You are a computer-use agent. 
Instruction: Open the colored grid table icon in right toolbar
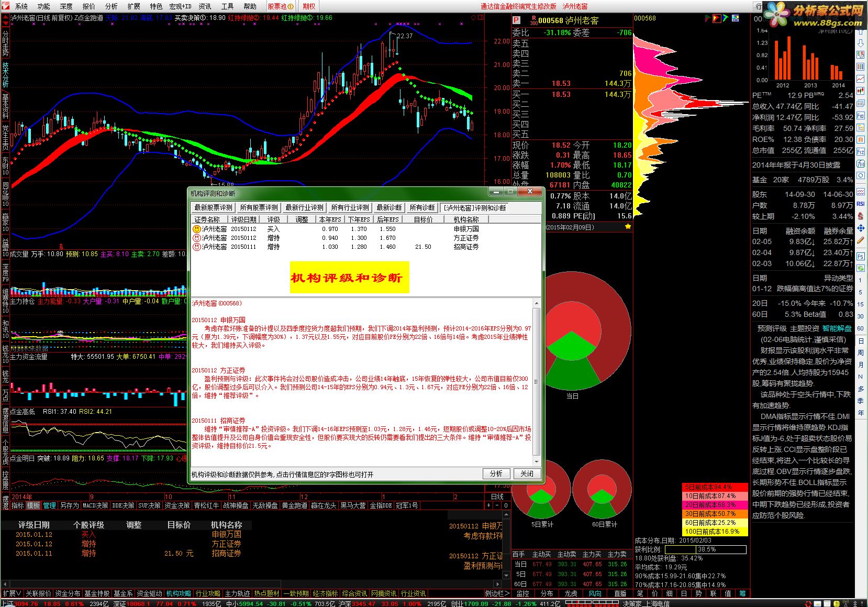(x=861, y=67)
